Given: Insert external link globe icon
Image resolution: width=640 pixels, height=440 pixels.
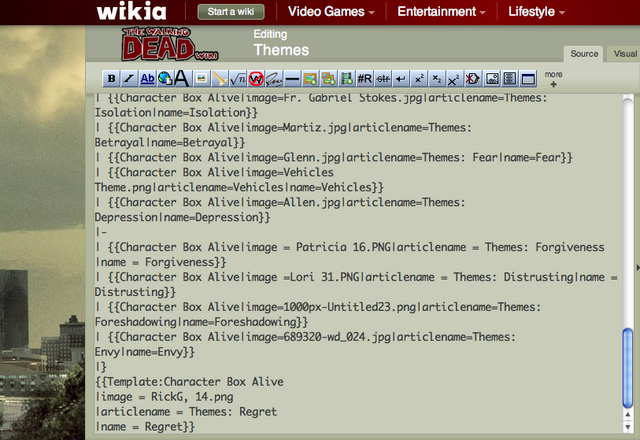Looking at the screenshot, I should 165,78.
